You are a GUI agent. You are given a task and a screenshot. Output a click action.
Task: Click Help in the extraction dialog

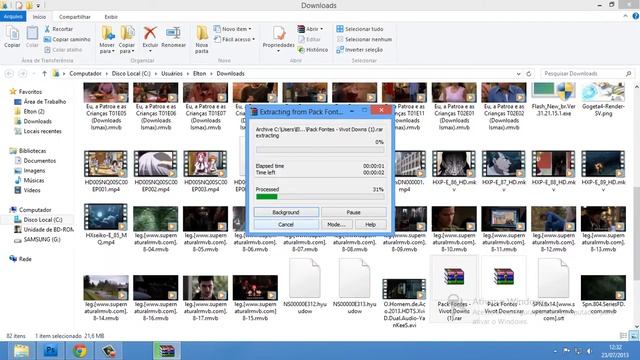tap(370, 224)
